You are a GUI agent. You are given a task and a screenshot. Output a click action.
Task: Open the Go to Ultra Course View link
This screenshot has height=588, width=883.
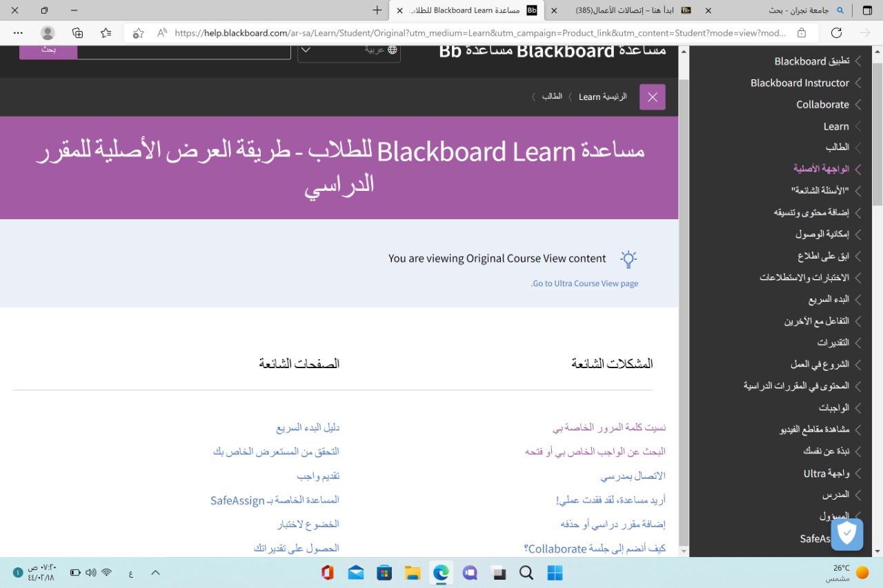click(585, 283)
